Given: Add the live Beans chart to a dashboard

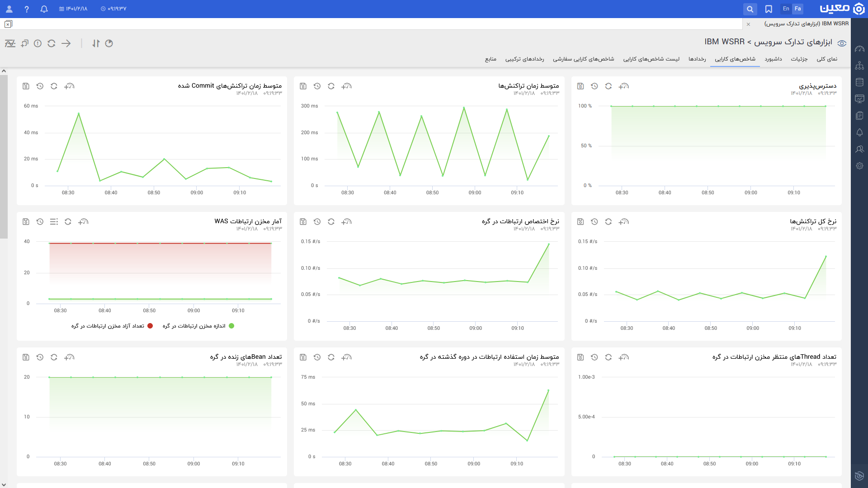Looking at the screenshot, I should tap(69, 357).
